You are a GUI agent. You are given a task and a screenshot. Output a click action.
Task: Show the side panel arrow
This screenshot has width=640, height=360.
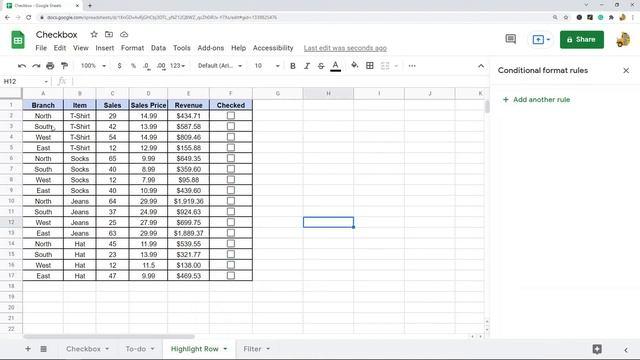click(x=626, y=350)
